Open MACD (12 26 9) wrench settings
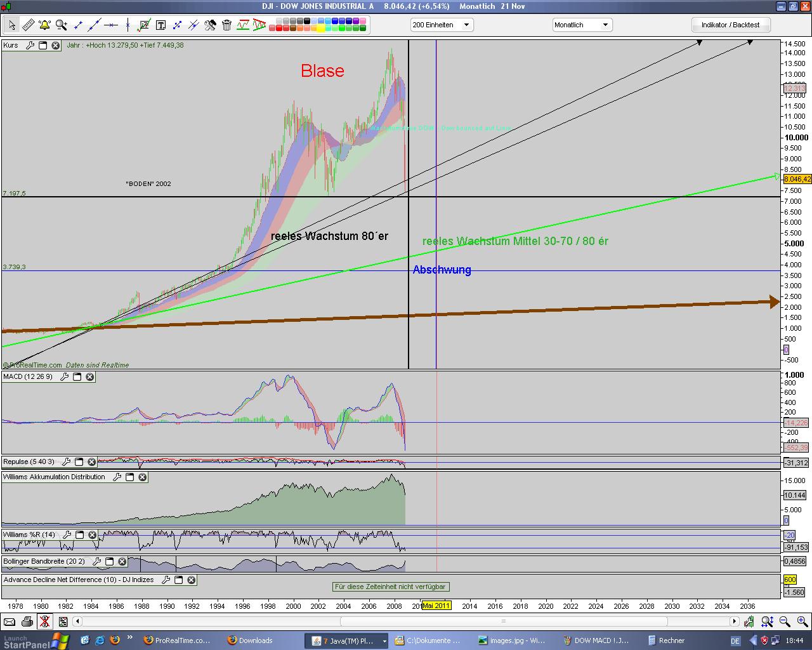 64,377
